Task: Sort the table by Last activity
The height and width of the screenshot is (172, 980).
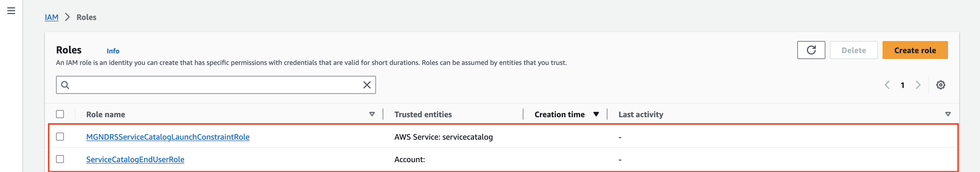Action: [641, 114]
